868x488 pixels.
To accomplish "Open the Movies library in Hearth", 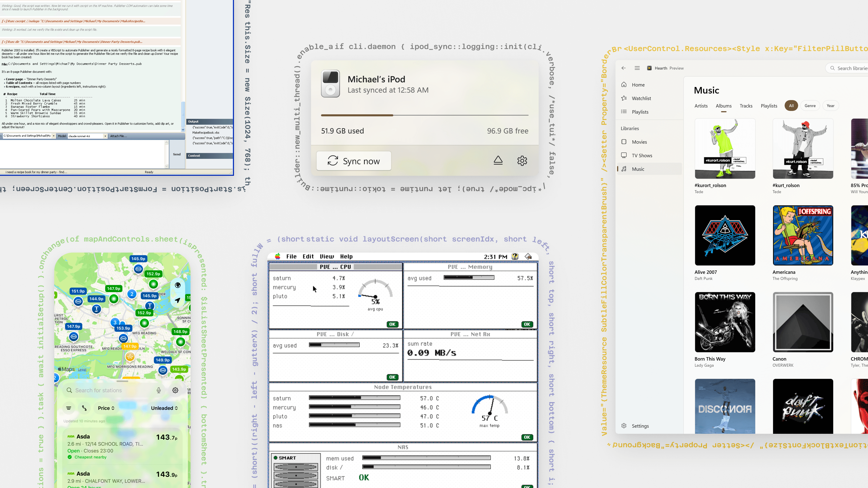I will (649, 142).
